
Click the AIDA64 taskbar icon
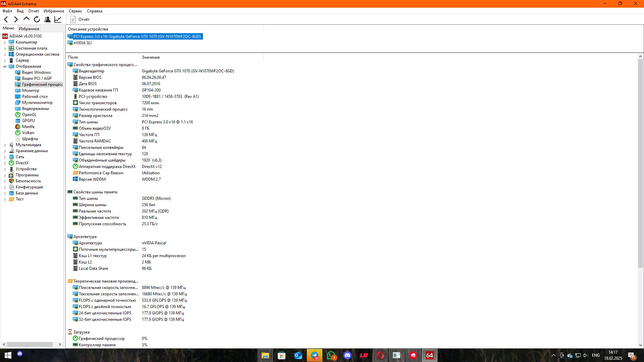tap(430, 355)
